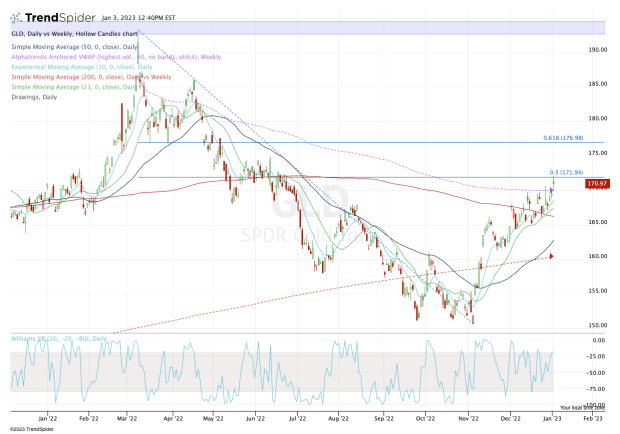The height and width of the screenshot is (434, 620).
Task: Click the red arrow marker on dashed line
Action: click(x=551, y=256)
